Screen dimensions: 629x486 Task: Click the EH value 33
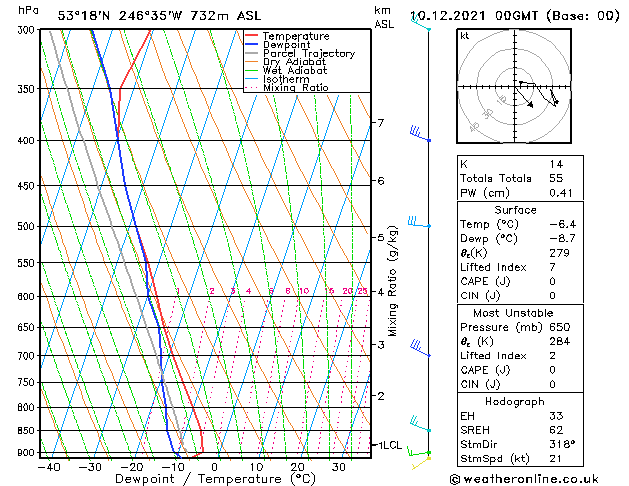(556, 416)
